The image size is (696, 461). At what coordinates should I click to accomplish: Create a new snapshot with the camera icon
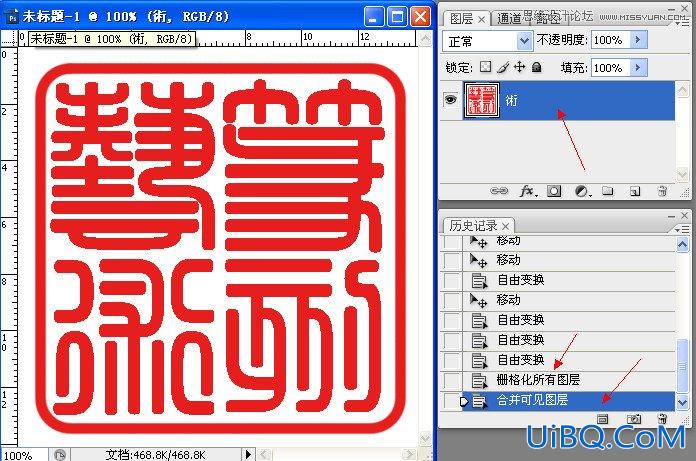633,419
